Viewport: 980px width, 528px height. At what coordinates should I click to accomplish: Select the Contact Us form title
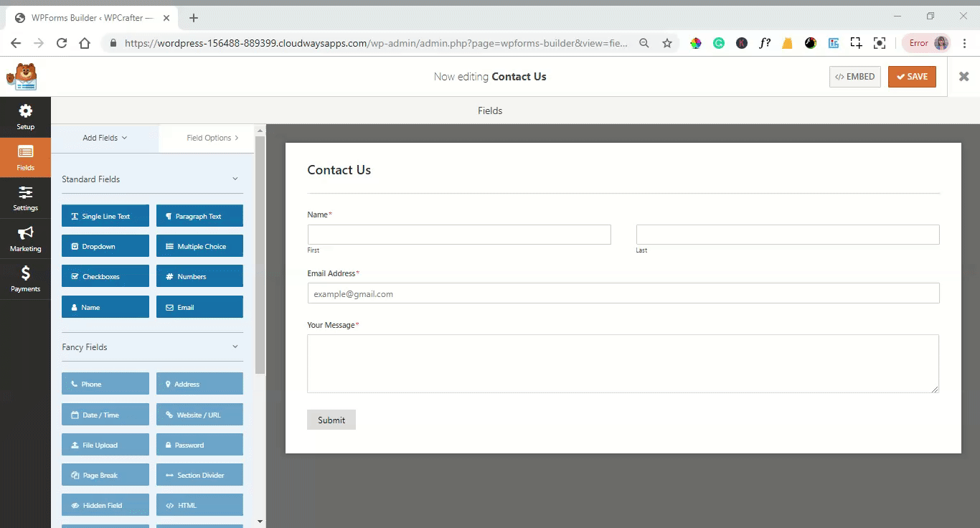tap(339, 170)
